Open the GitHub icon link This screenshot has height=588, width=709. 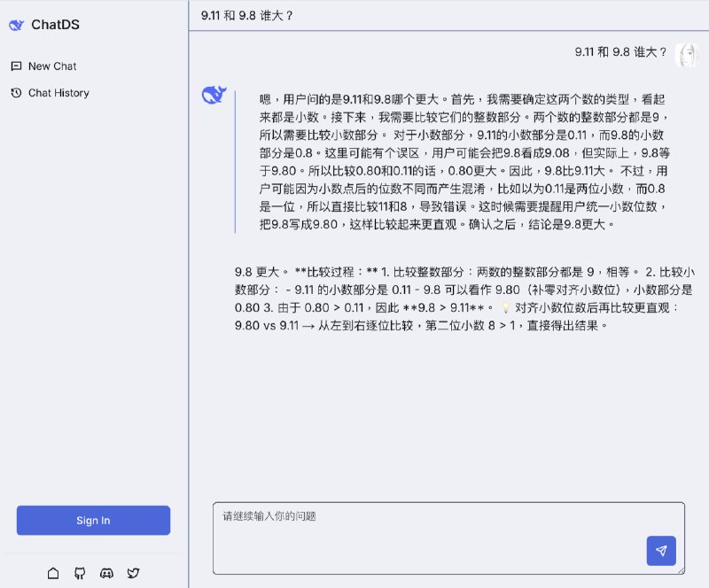point(80,573)
